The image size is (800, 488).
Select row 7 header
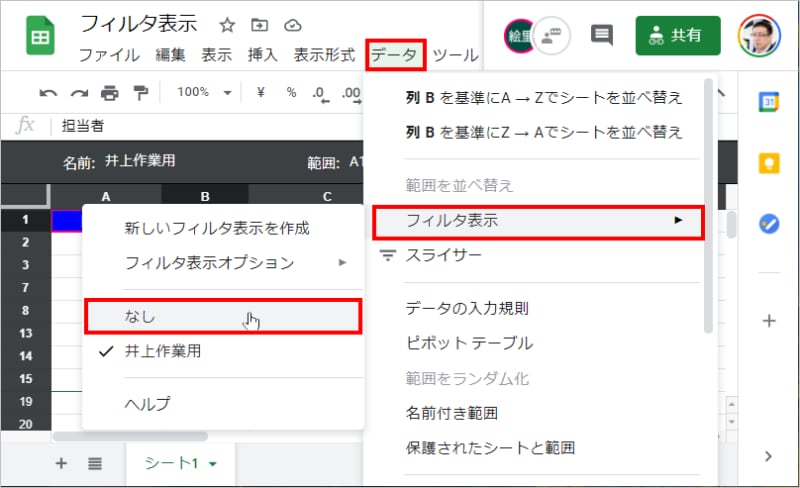point(26,288)
